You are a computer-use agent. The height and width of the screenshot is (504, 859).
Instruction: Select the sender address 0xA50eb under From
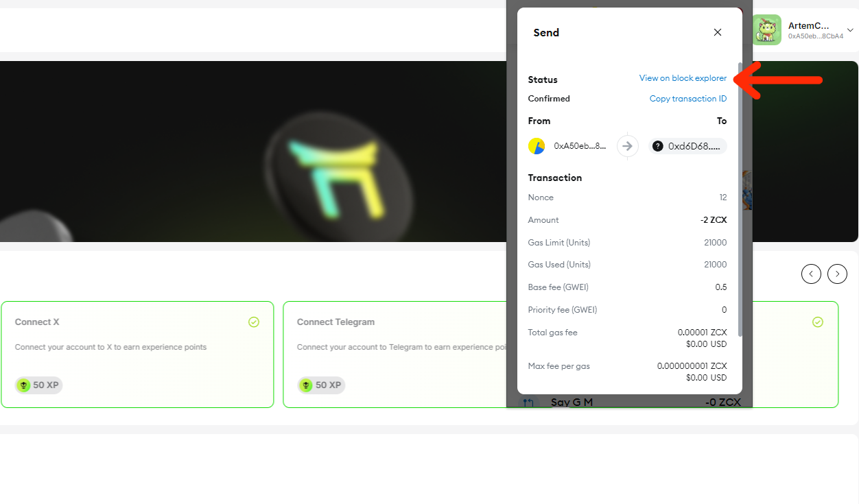pos(580,146)
